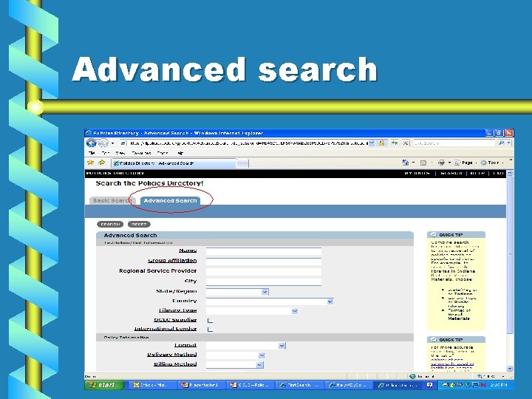This screenshot has height=399, width=532.
Task: Click into the Regional Service Provider field
Action: 264,272
